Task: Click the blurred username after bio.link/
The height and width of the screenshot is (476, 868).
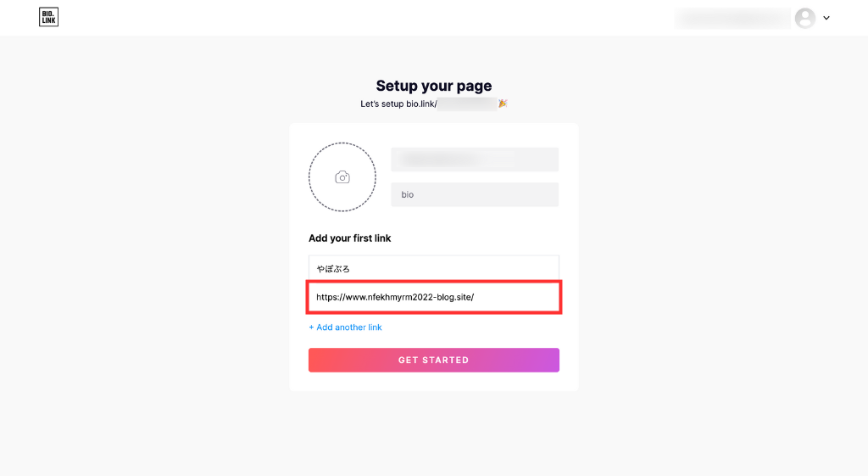Action: coord(467,104)
